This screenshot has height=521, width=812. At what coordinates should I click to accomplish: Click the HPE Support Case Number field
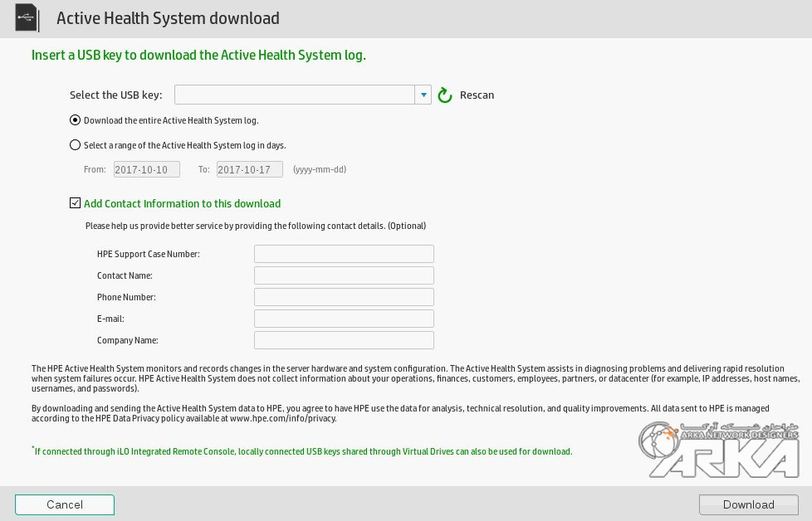point(344,253)
